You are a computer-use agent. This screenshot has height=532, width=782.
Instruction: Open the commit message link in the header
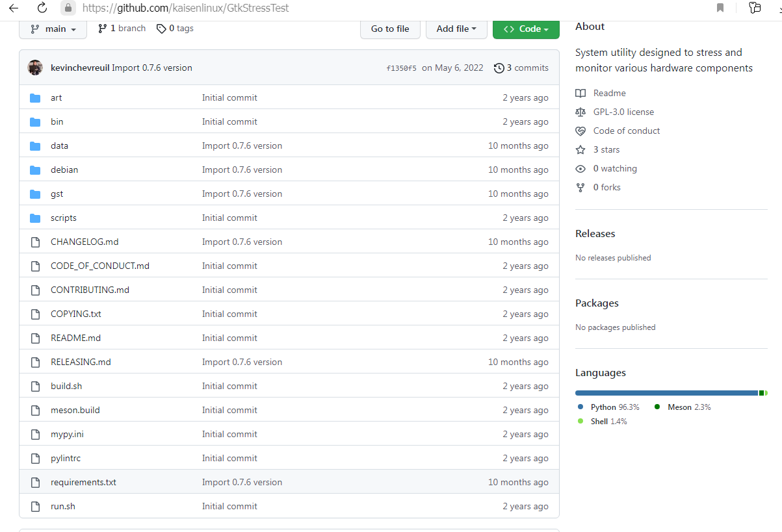pos(152,68)
